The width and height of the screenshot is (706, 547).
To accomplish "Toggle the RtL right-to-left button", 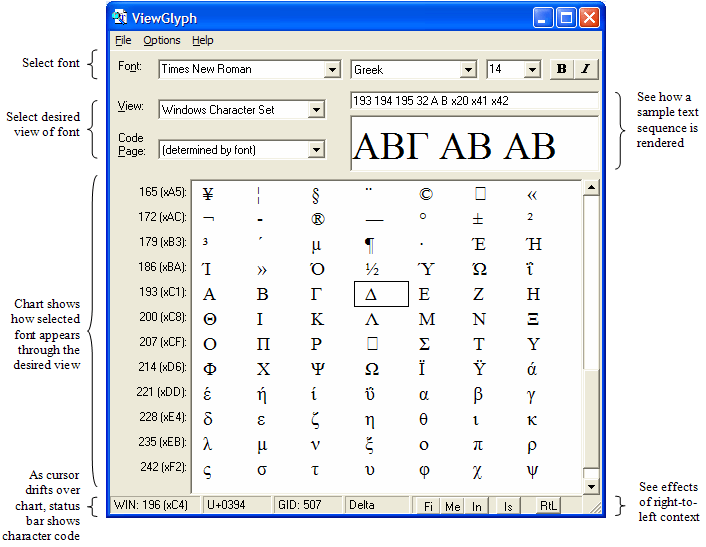I will 548,506.
